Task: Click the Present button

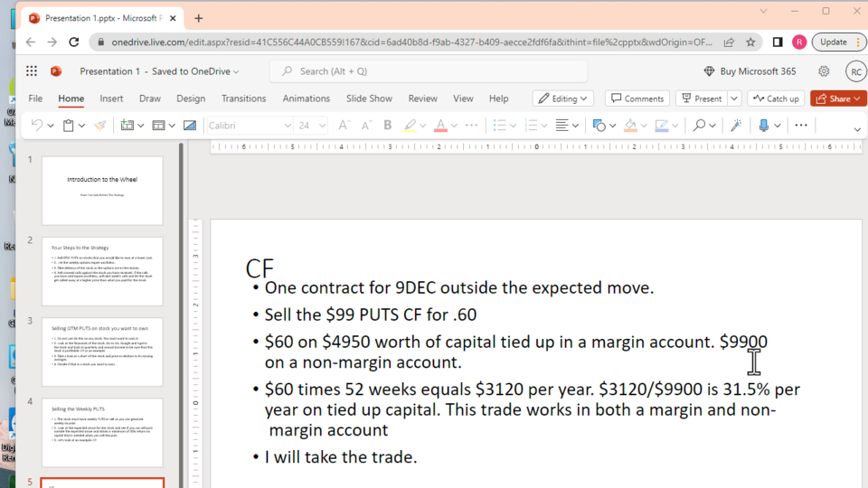Action: (702, 99)
